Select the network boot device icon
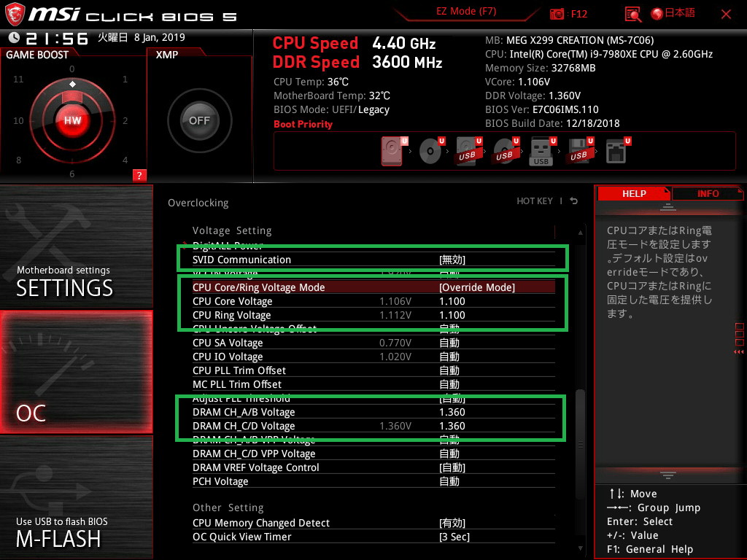 pos(618,150)
